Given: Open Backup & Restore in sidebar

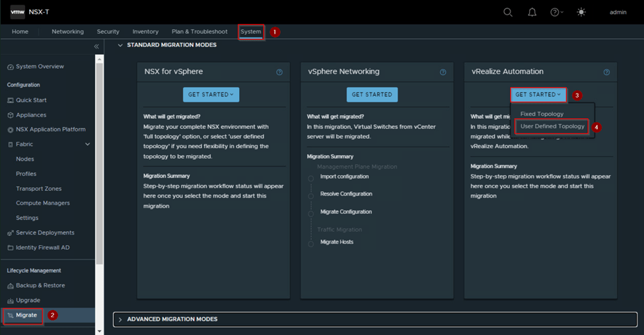Looking at the screenshot, I should tap(40, 285).
